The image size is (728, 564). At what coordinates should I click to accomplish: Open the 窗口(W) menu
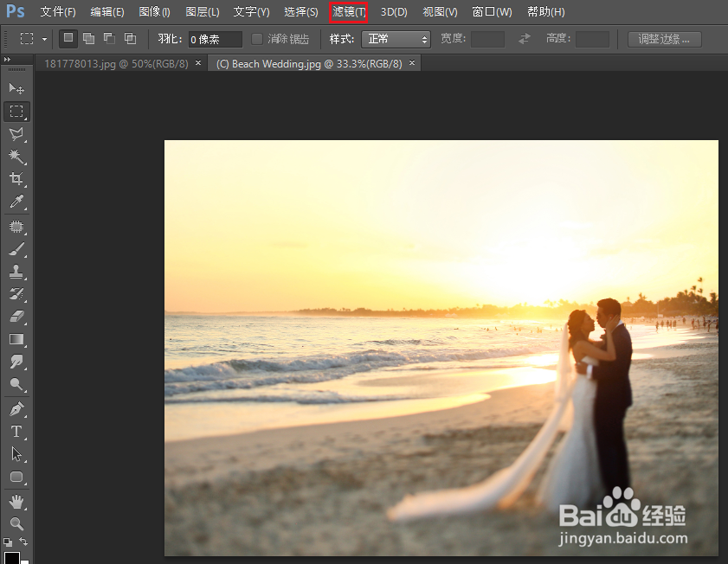492,11
